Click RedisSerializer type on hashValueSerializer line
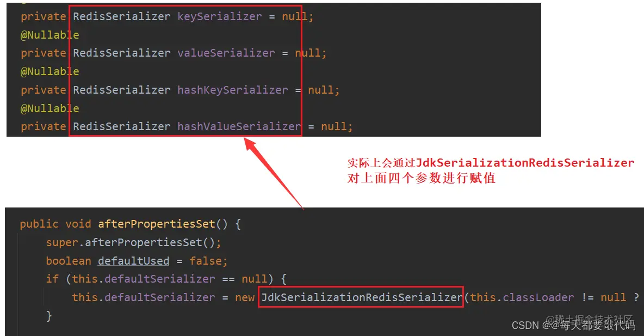 (122, 126)
